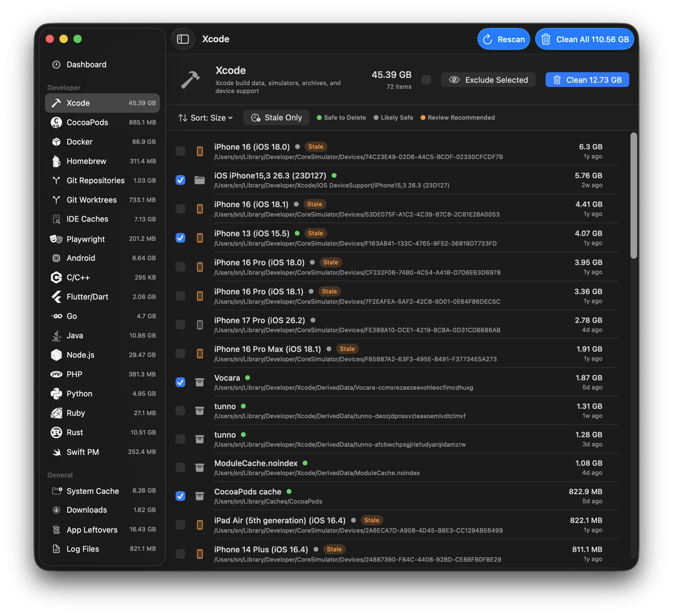
Task: Select the Homebrew beer icon
Action: click(x=56, y=161)
